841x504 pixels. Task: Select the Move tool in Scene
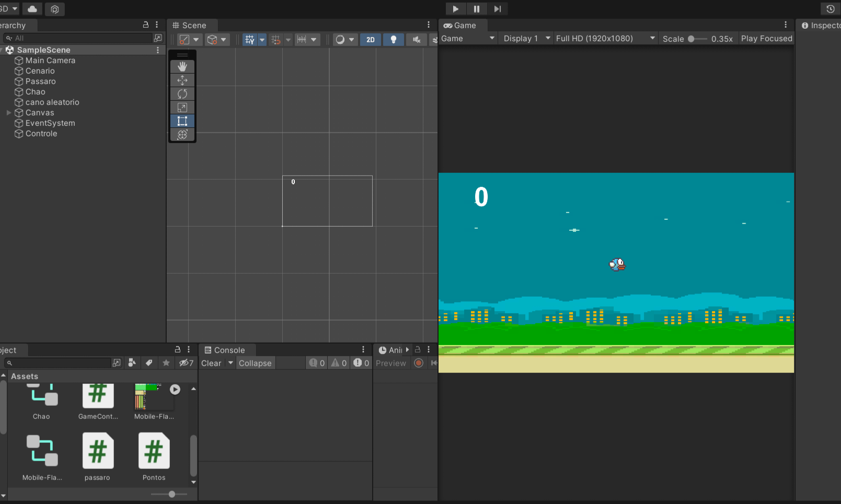(182, 80)
